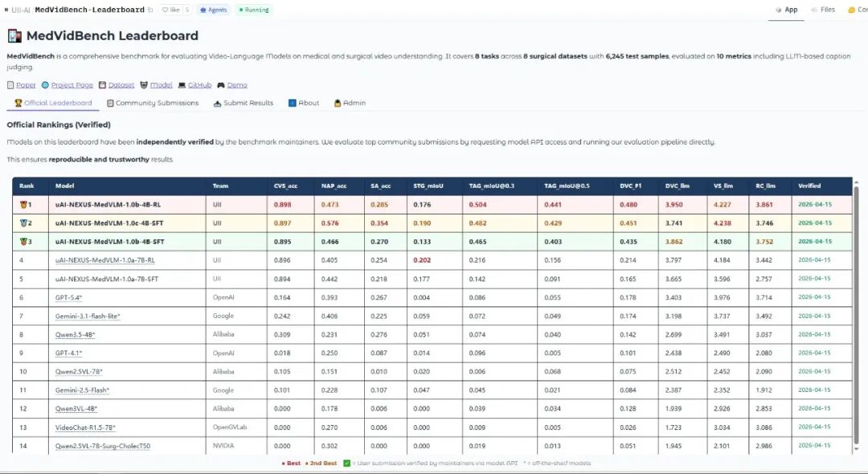
Task: Click the heart like button
Action: (x=171, y=10)
